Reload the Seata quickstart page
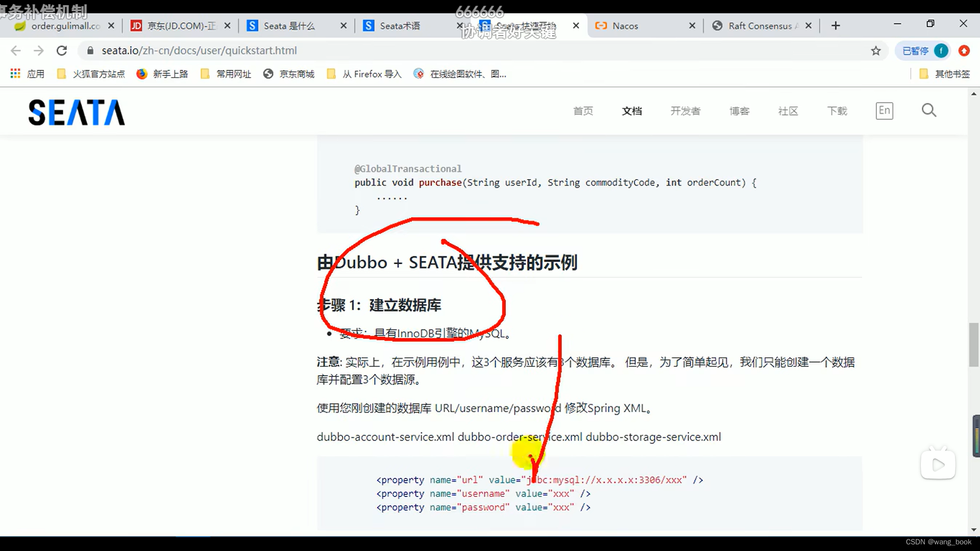 (x=62, y=51)
